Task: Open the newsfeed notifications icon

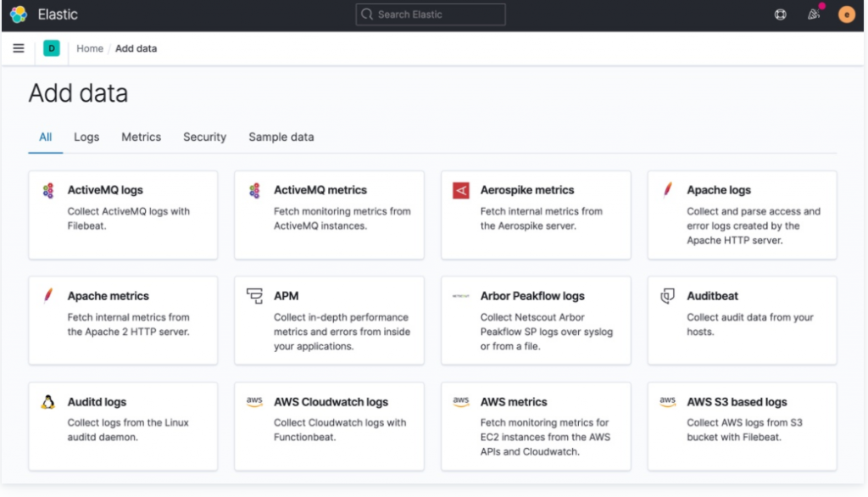Action: pyautogui.click(x=813, y=14)
